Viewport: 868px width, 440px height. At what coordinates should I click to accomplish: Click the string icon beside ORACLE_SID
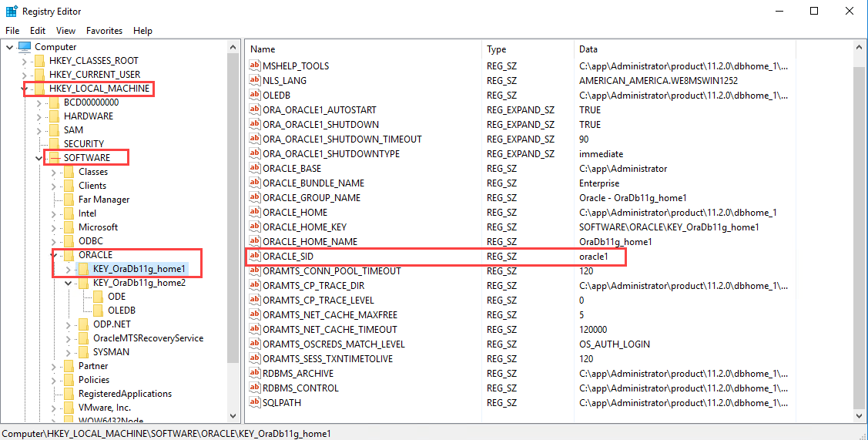[x=255, y=256]
